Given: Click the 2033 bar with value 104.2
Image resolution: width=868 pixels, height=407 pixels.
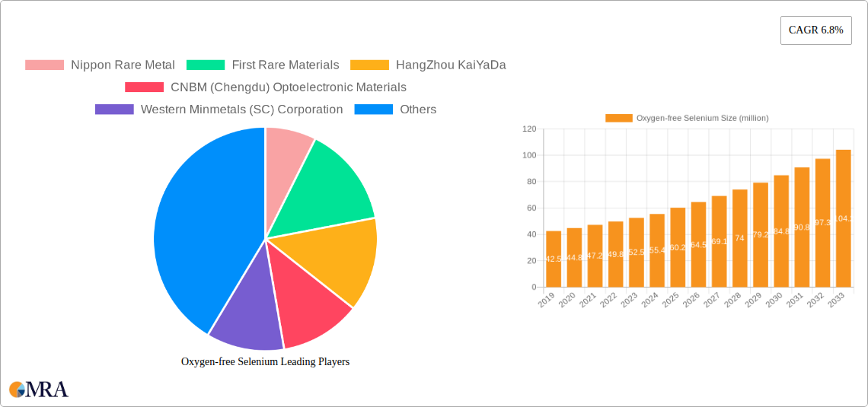Looking at the screenshot, I should point(843,218).
